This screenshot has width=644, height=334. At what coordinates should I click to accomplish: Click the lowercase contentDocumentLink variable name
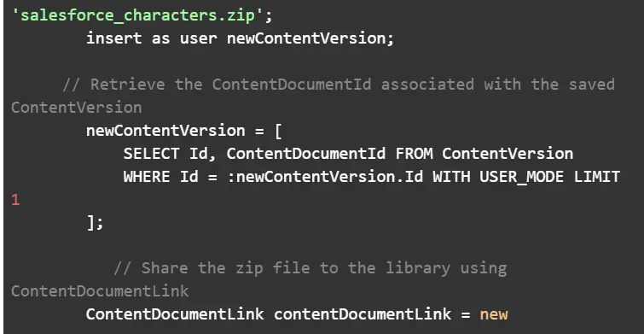[x=363, y=314]
